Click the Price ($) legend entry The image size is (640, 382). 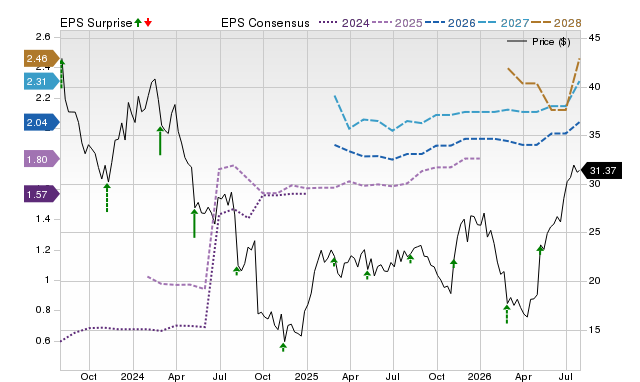pyautogui.click(x=539, y=42)
